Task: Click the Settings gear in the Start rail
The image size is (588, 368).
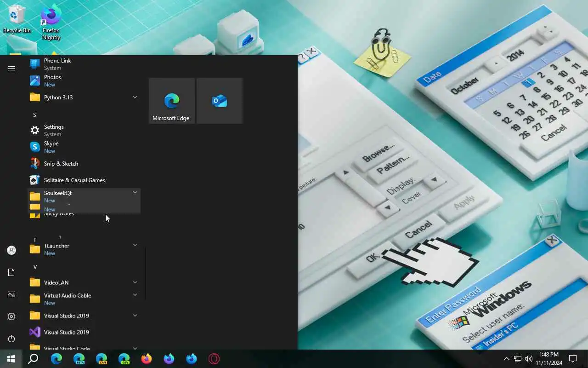Action: [11, 316]
